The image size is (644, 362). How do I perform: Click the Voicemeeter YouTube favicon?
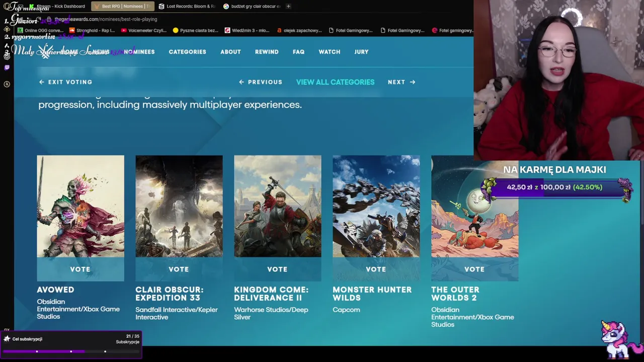coord(124,30)
